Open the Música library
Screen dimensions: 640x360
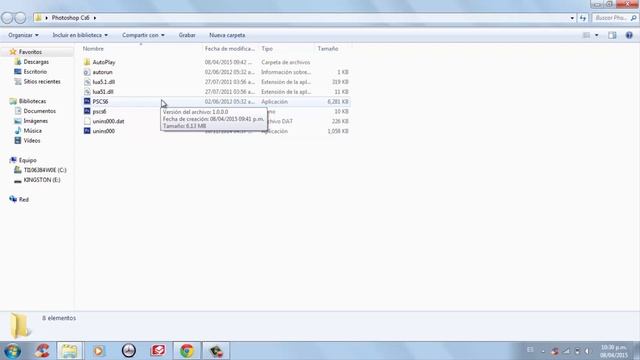32,131
